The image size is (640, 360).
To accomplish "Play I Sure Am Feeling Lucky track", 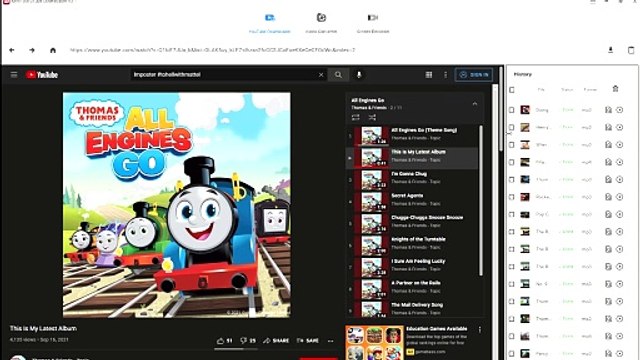I will pos(412,267).
